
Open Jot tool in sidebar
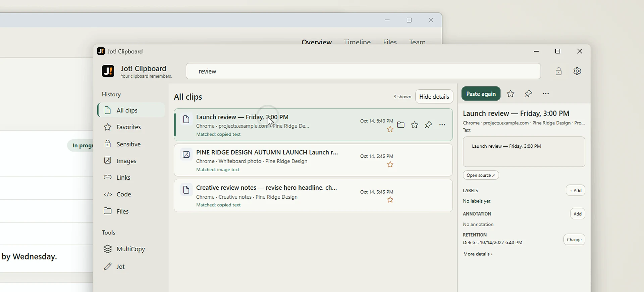131,266
